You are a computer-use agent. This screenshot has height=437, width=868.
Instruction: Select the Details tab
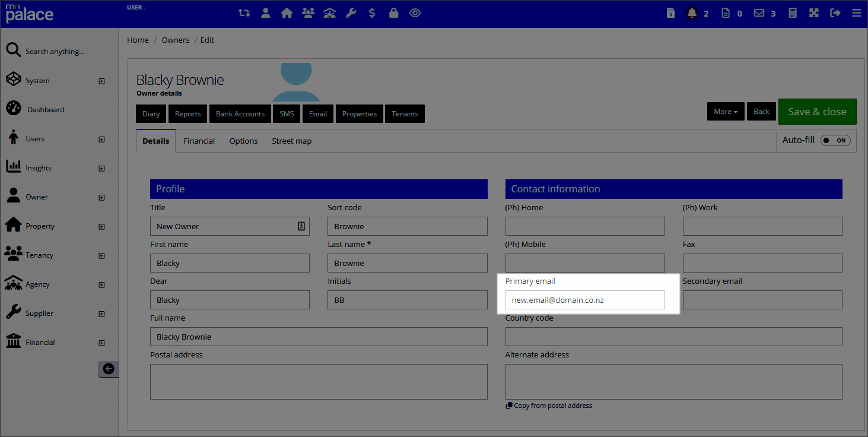pos(156,141)
